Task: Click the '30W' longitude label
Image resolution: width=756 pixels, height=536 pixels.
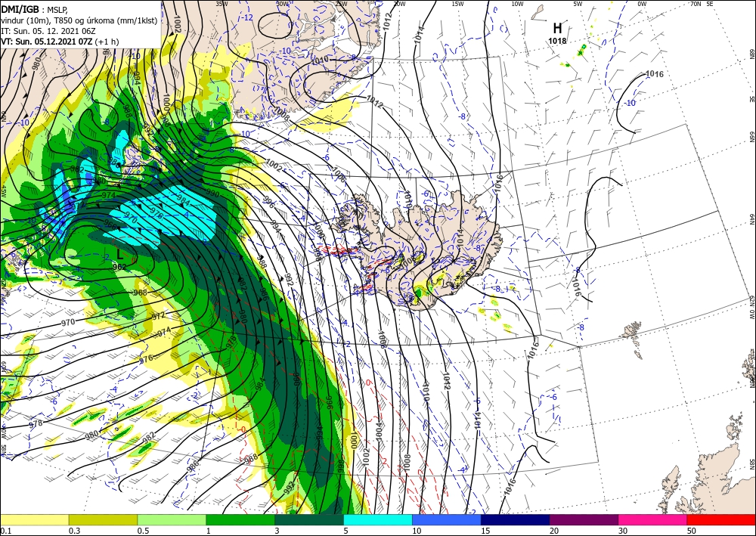Action: pos(282,4)
